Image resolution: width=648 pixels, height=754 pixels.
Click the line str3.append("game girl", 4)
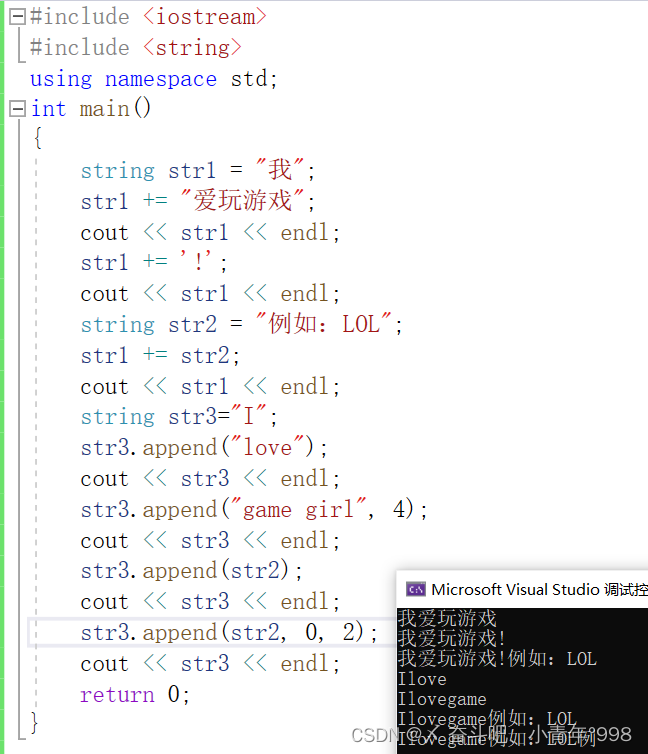pos(254,509)
